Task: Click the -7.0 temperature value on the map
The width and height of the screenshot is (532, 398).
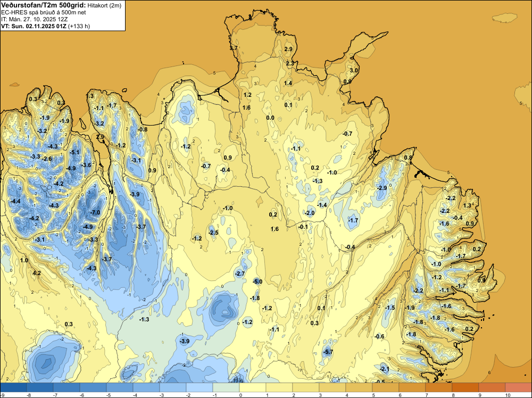Action: point(95,212)
